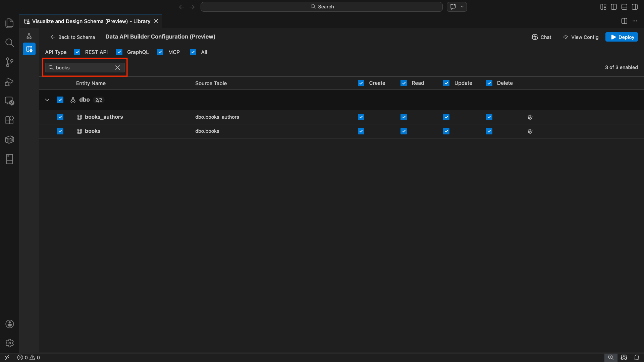
Task: Open the Accounts icon at bottom left
Action: point(9,324)
